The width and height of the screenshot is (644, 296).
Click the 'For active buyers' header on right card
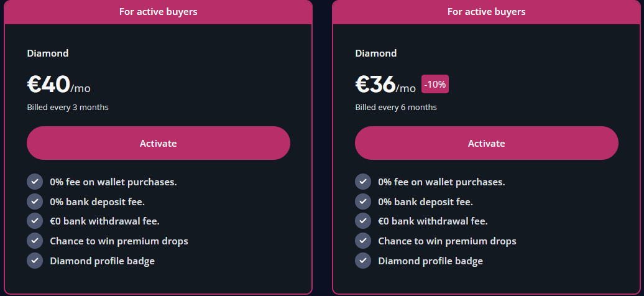487,12
